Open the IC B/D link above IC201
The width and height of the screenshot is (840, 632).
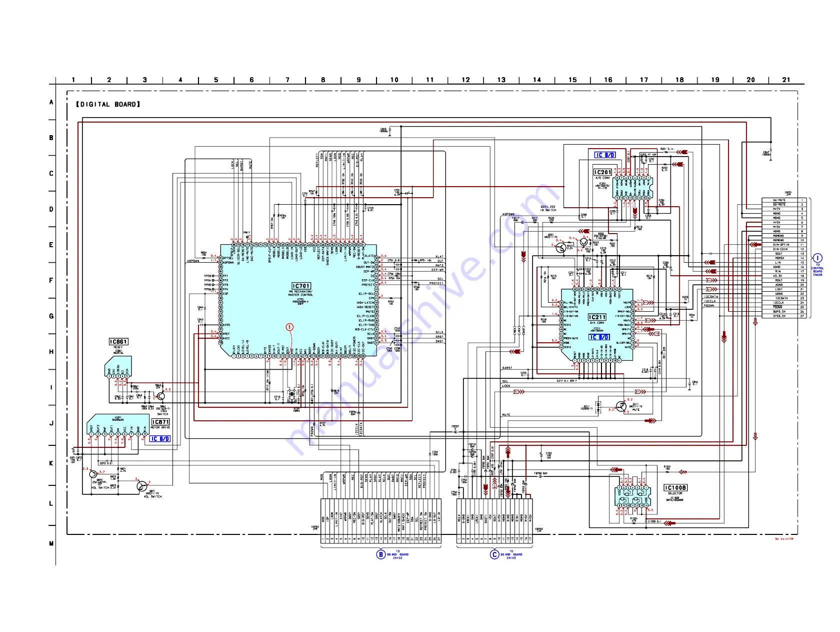click(605, 155)
